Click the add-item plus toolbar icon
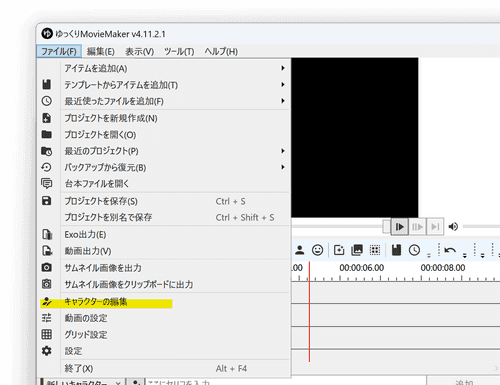Viewport: 500px width, 385px height. point(339,250)
